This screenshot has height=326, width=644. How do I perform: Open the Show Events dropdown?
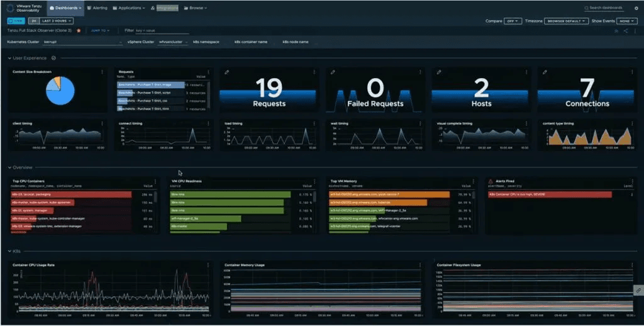click(x=628, y=21)
